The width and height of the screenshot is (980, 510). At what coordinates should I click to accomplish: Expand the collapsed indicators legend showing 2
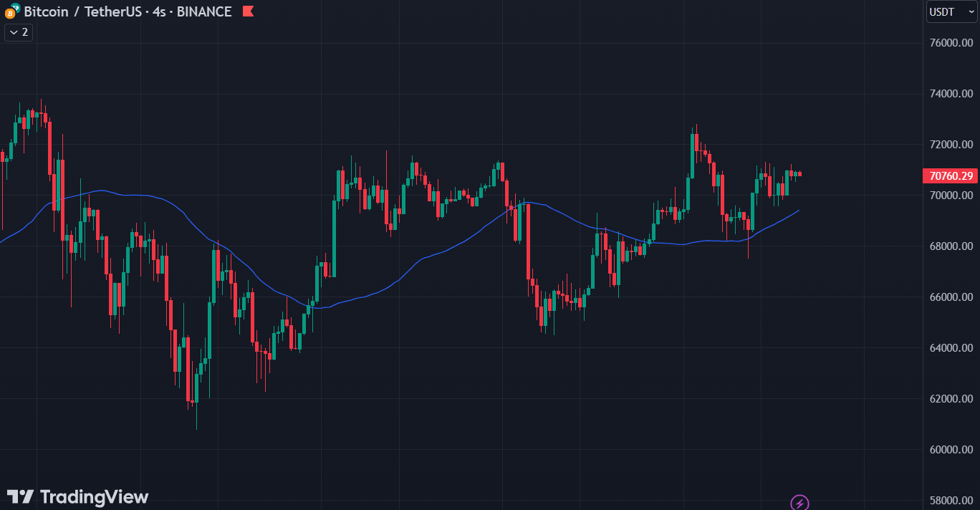point(19,32)
